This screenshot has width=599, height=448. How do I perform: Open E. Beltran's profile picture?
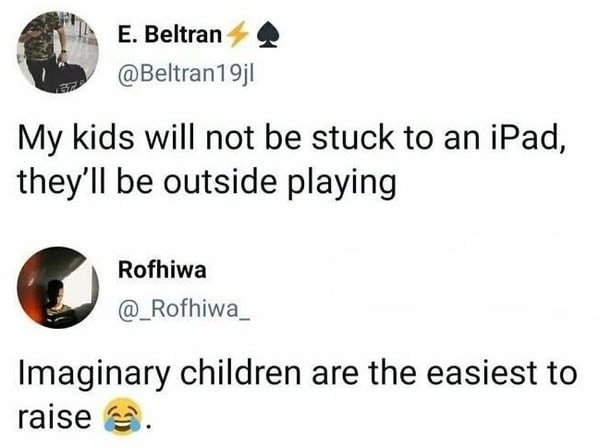[x=58, y=52]
